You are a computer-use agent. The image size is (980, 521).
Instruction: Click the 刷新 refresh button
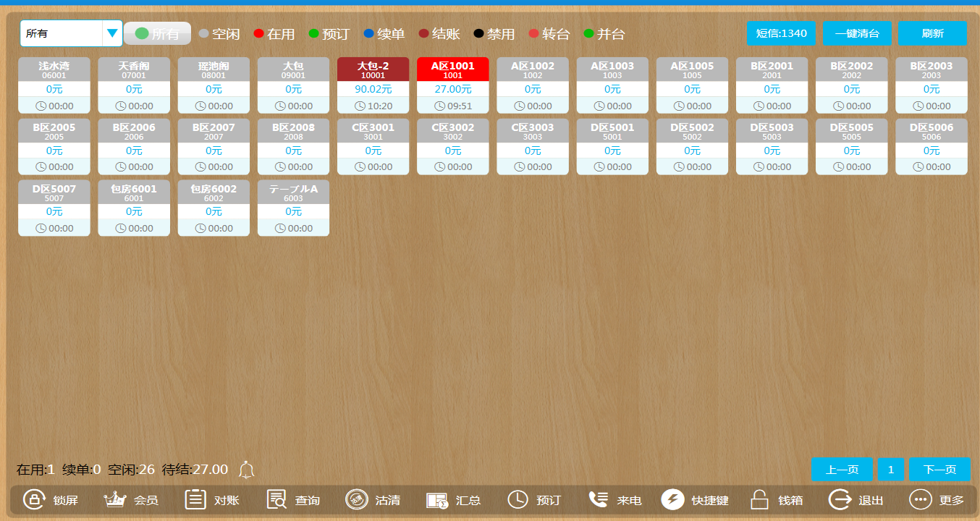click(x=932, y=34)
